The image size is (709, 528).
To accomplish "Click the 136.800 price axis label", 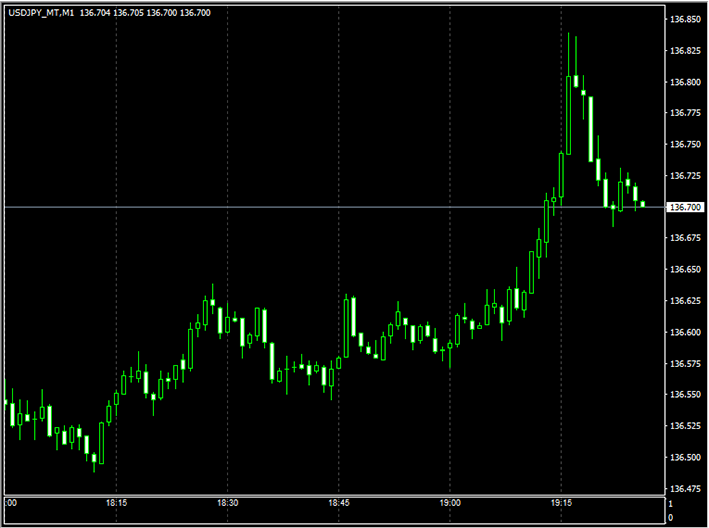I will click(685, 82).
